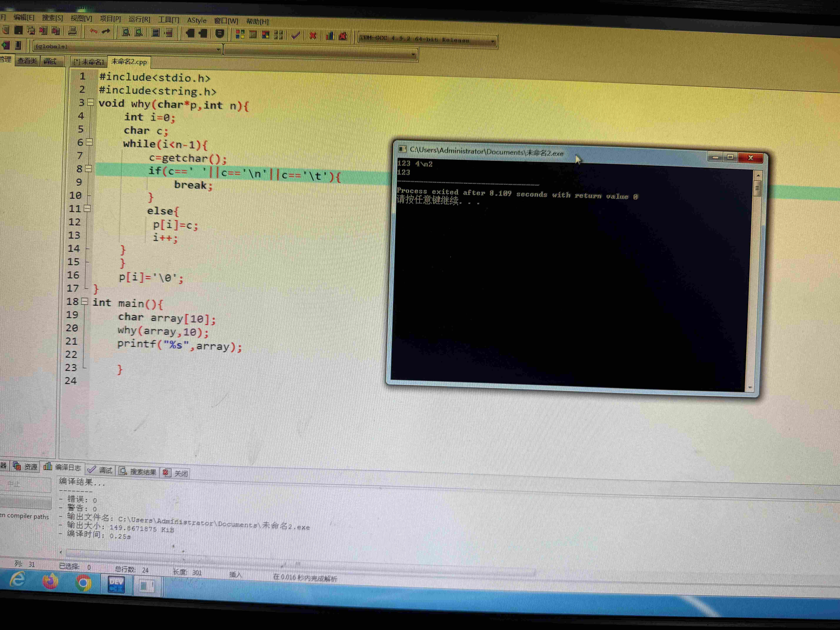Screen dimensions: 840x630
Task: Switch to the 未命名1 file tab
Action: pyautogui.click(x=89, y=62)
